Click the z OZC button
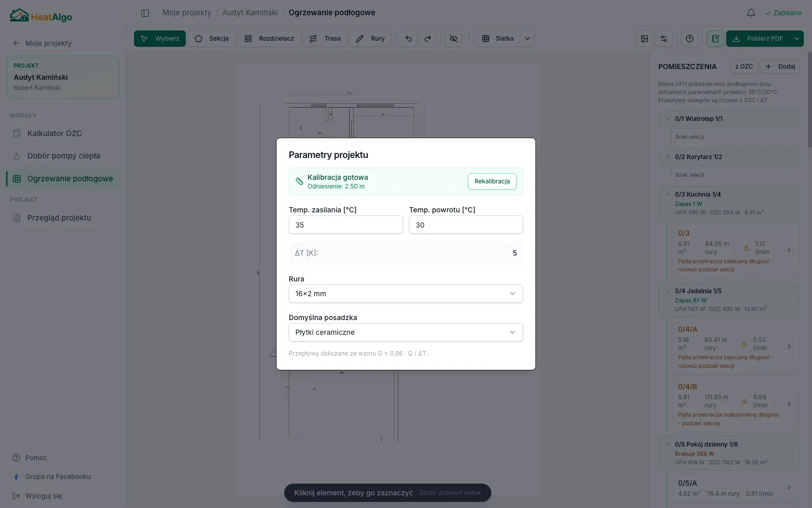The height and width of the screenshot is (508, 812). click(x=744, y=67)
